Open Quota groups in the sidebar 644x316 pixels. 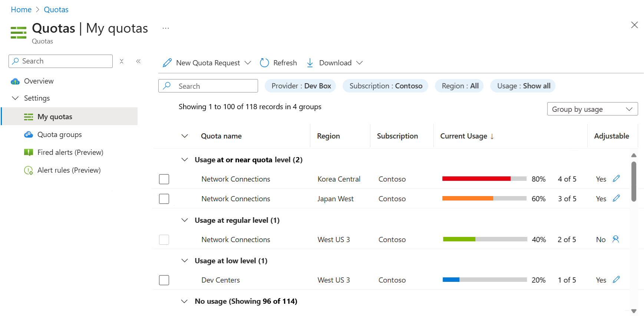point(59,134)
